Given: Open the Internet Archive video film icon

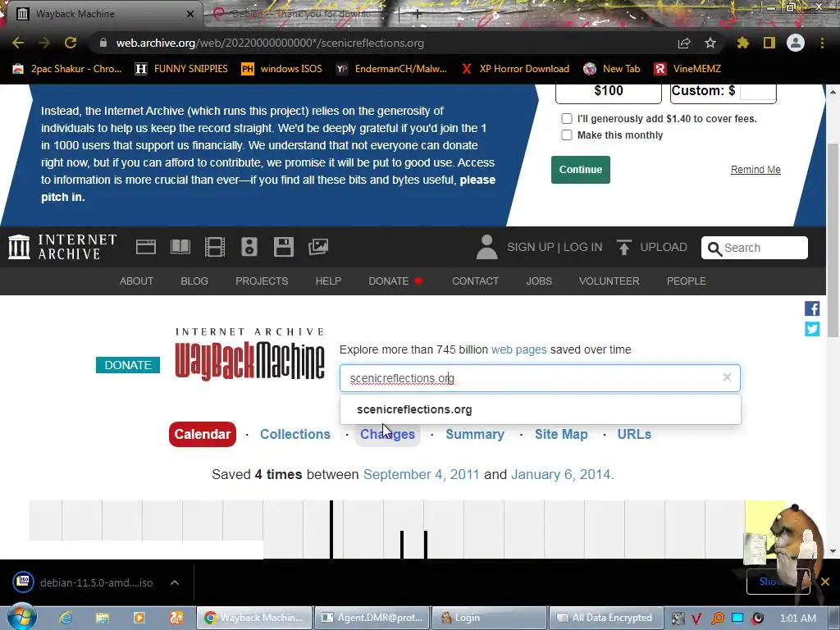Looking at the screenshot, I should tap(215, 247).
